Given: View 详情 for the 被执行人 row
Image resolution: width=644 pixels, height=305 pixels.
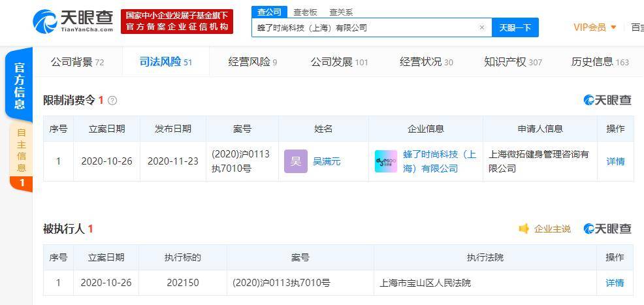Looking at the screenshot, I should [x=615, y=283].
